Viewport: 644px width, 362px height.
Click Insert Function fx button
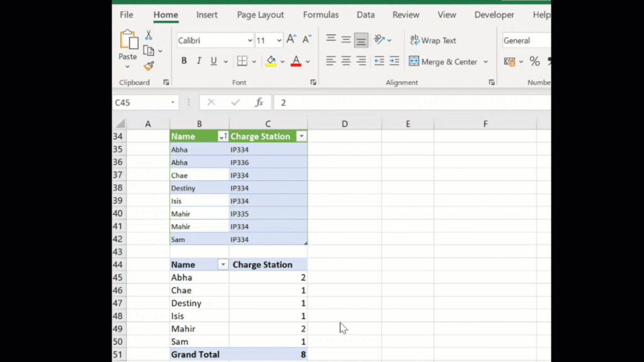coord(258,102)
